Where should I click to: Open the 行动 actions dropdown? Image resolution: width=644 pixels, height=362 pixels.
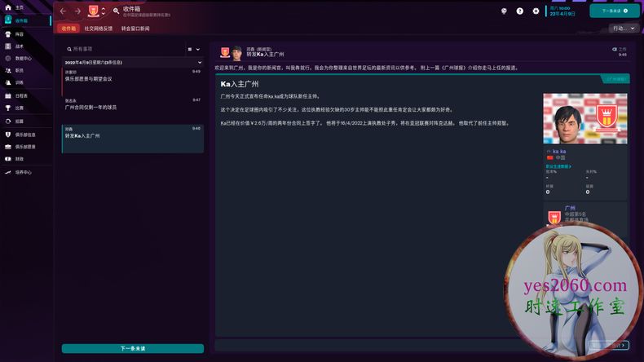click(x=622, y=29)
